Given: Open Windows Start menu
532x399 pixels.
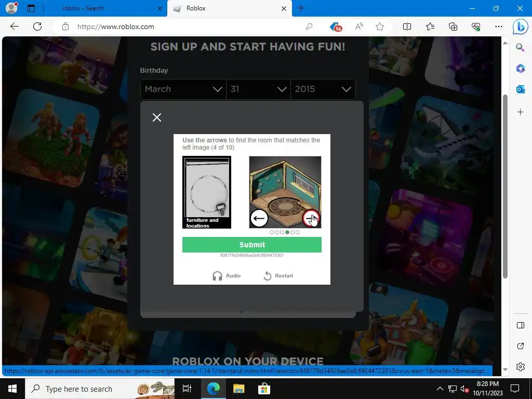Looking at the screenshot, I should [12, 389].
